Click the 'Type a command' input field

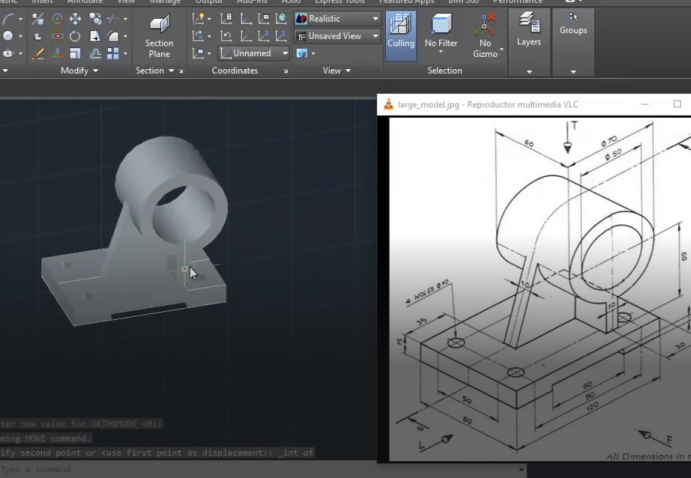tap(260, 469)
